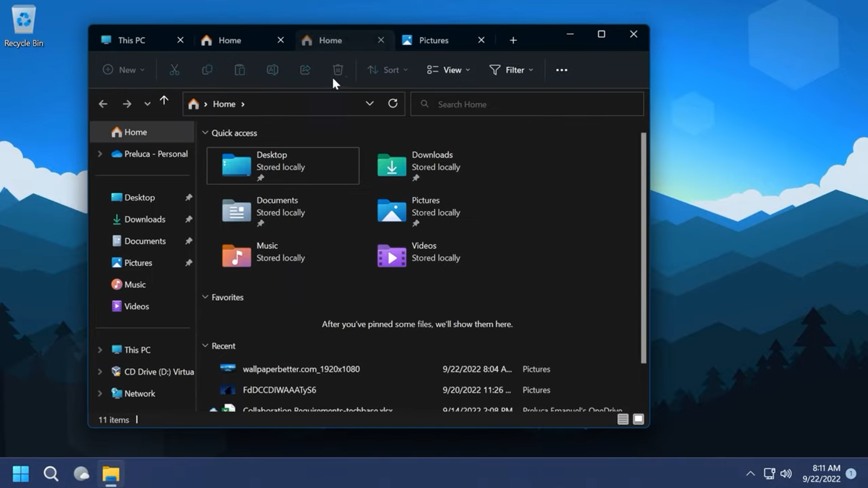Switch to the This PC tab

point(132,40)
